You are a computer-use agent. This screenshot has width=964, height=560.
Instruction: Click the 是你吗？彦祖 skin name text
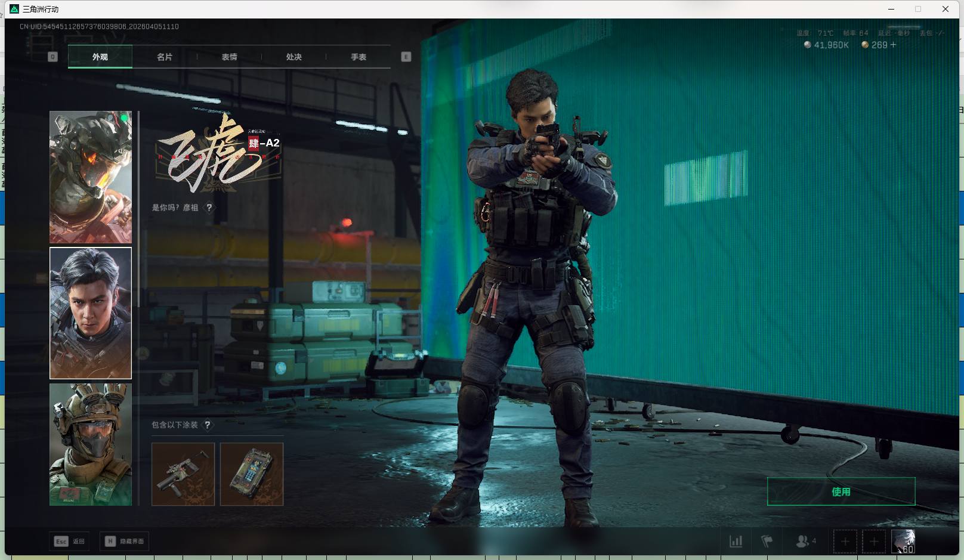(x=175, y=208)
